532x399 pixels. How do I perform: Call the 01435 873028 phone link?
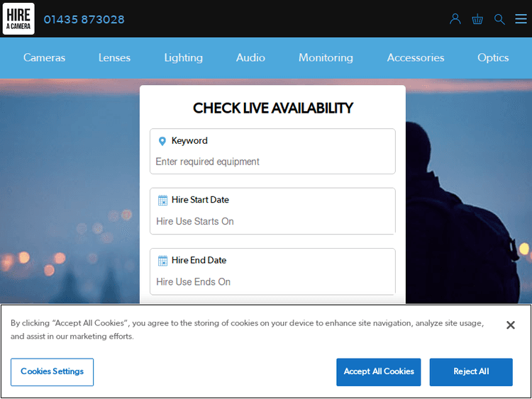[x=84, y=19]
